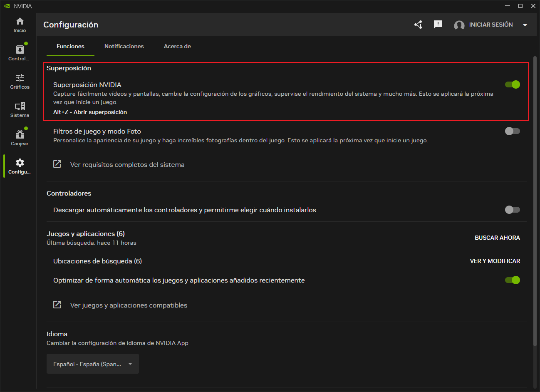
Task: Click the Controladores section heading
Action: tap(69, 194)
